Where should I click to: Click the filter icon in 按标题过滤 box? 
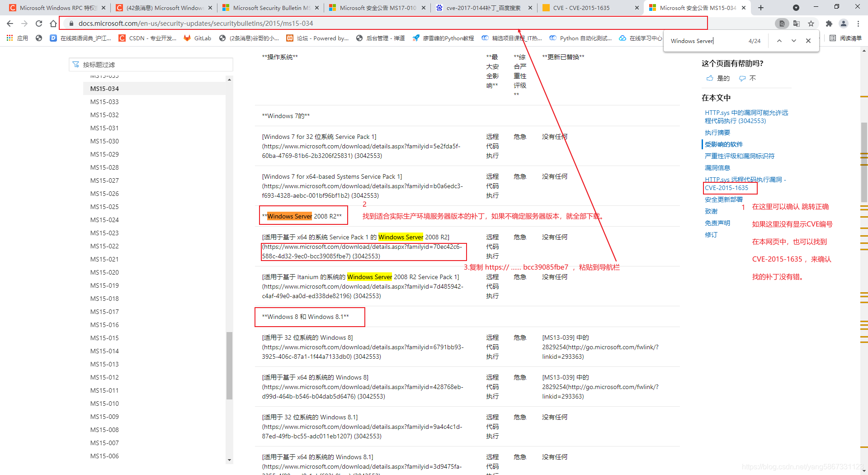(x=76, y=65)
